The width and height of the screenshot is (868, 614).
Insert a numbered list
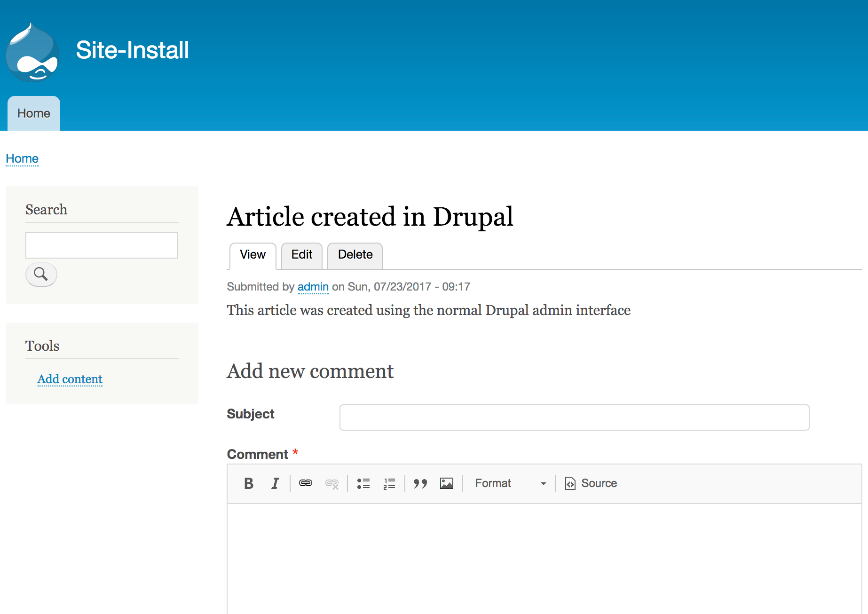[389, 483]
